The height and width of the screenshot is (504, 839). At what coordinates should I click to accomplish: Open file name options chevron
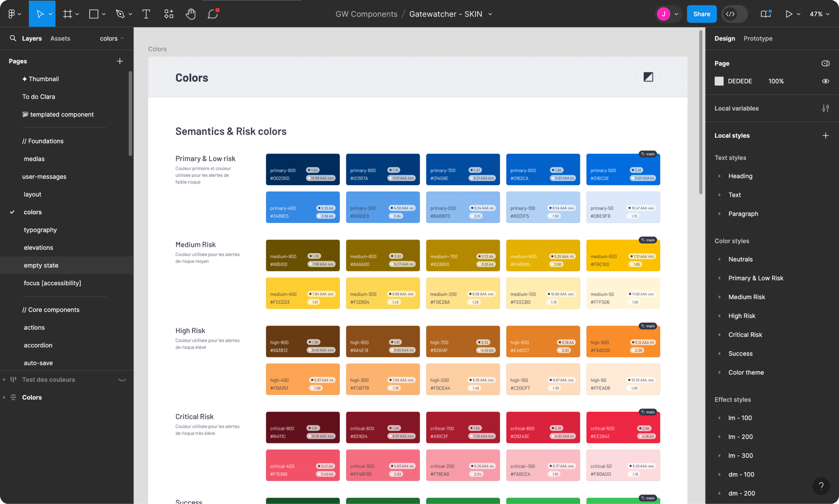click(490, 14)
